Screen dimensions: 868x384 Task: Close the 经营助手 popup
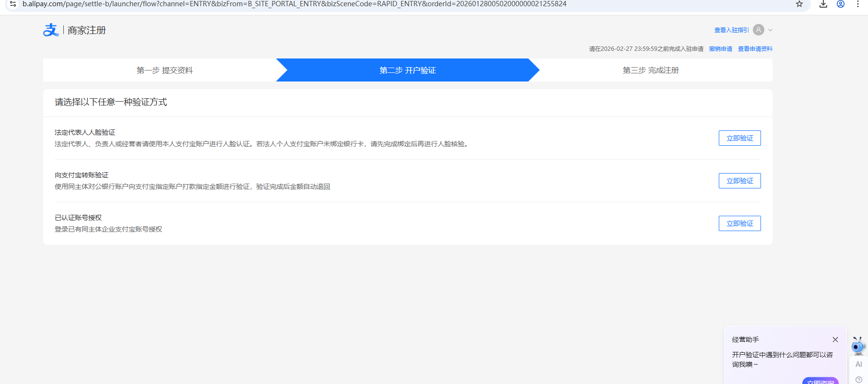click(835, 339)
